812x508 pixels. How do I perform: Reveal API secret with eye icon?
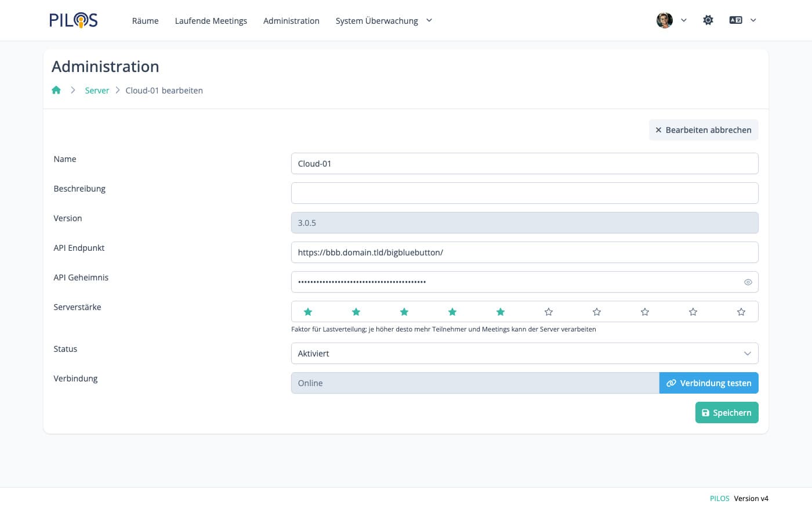coord(748,282)
